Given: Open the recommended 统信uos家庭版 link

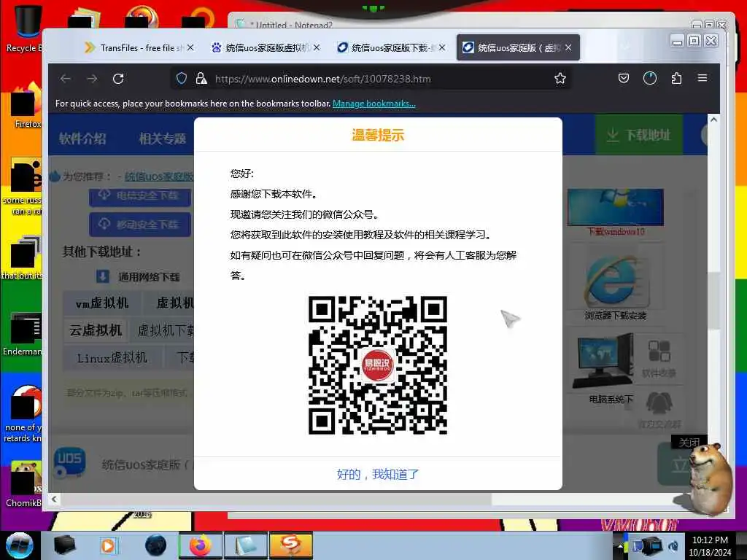Looking at the screenshot, I should point(158,176).
